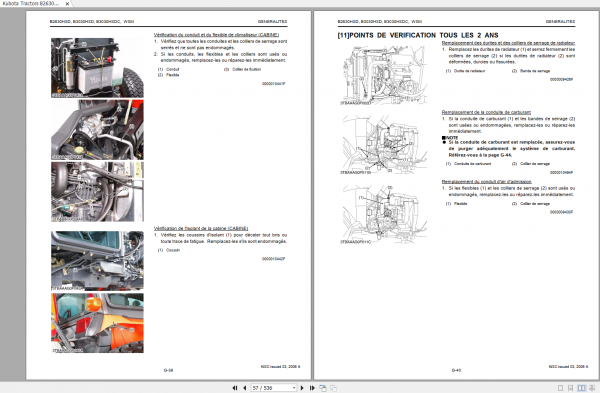This screenshot has height=393, width=600.
Task: Switch to two-page scrolling view
Action: [592, 388]
